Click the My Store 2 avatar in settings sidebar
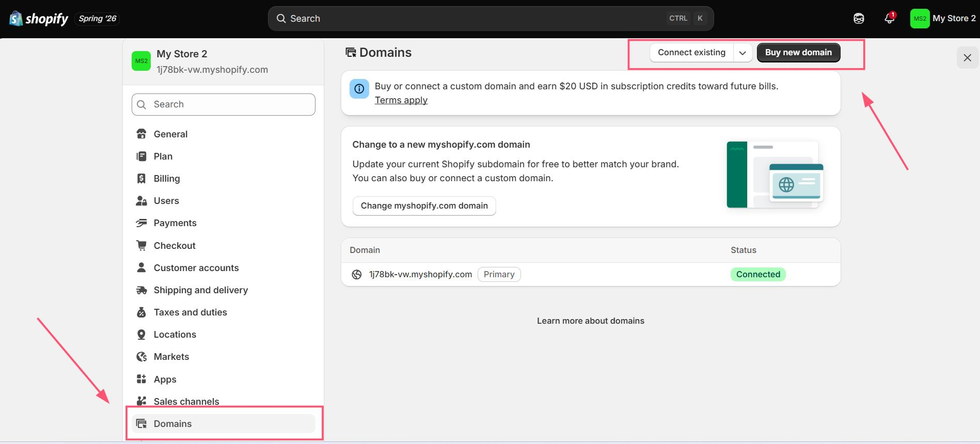 141,61
